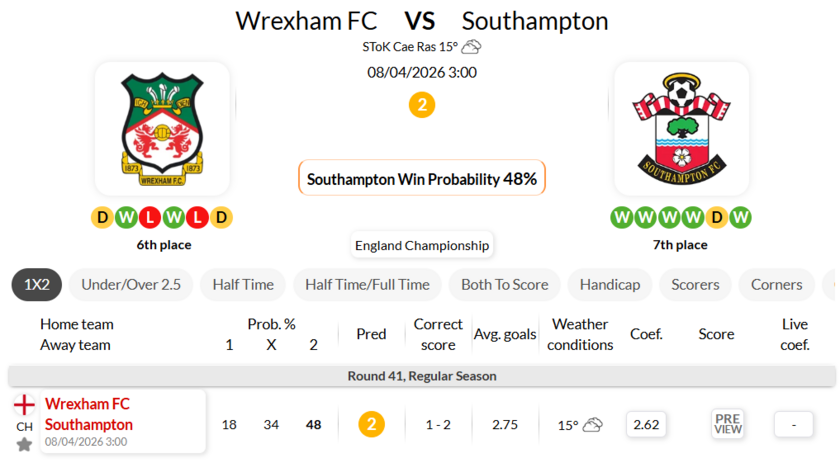Click the Wrexham FC club crest
This screenshot has width=840, height=463.
click(x=162, y=129)
